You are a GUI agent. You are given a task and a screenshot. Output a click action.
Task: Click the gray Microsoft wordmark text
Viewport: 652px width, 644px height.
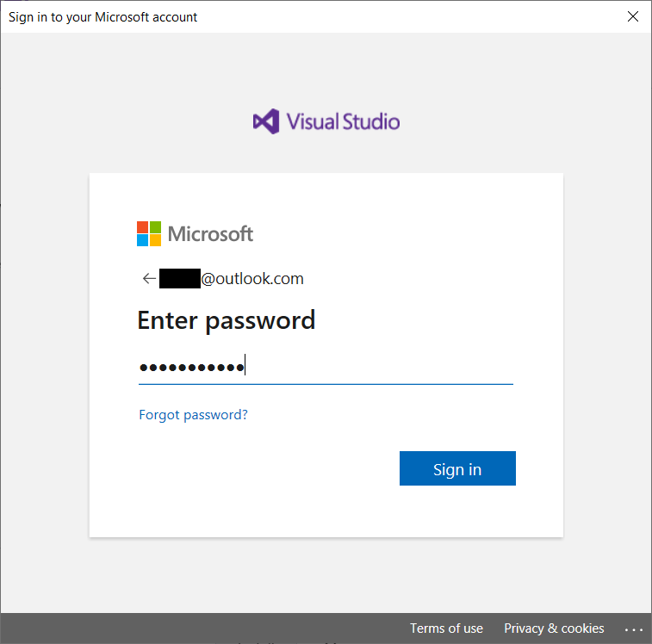[210, 233]
